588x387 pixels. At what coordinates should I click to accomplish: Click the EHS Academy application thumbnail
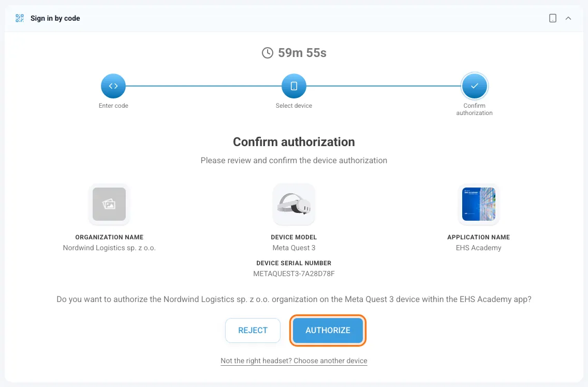tap(478, 204)
